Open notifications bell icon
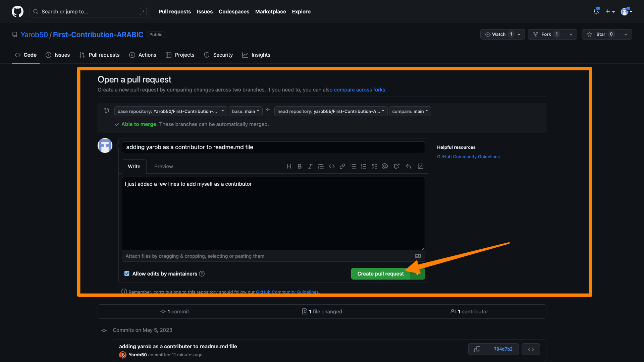 tap(596, 11)
